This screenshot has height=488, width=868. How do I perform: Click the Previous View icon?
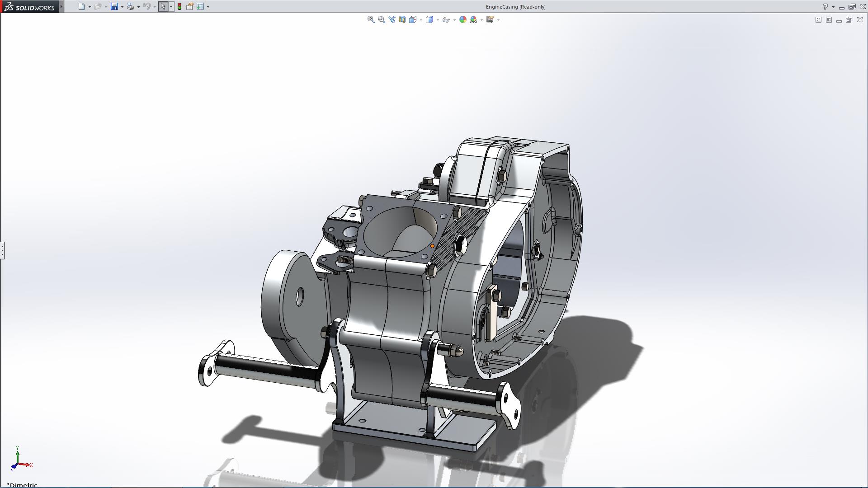coord(392,19)
